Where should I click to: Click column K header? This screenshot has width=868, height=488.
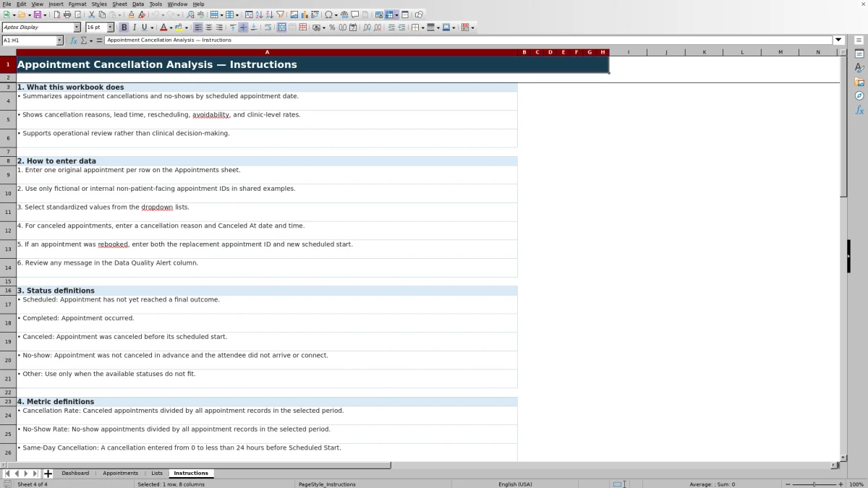(704, 52)
